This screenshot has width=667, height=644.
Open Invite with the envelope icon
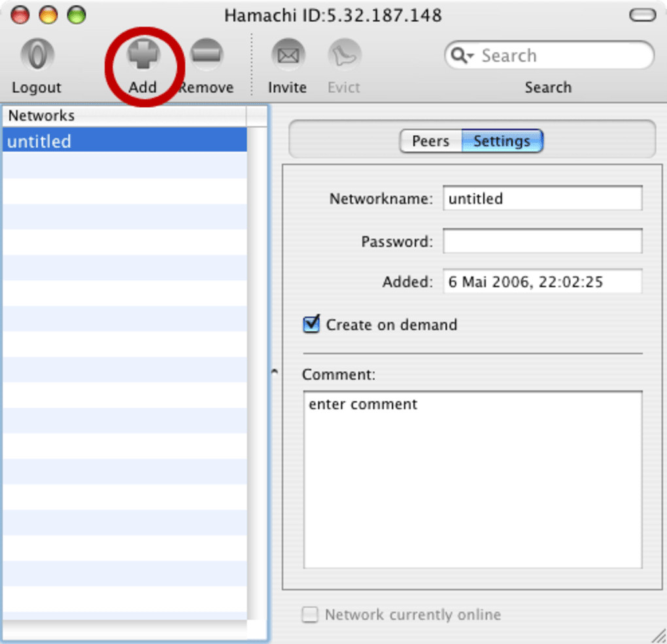(288, 55)
